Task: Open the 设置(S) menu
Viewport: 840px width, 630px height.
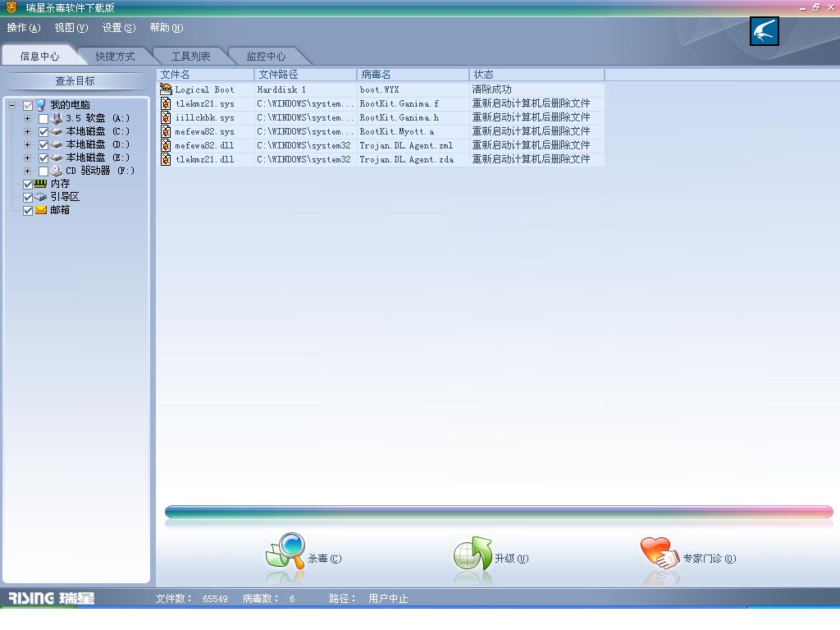Action: pos(119,28)
